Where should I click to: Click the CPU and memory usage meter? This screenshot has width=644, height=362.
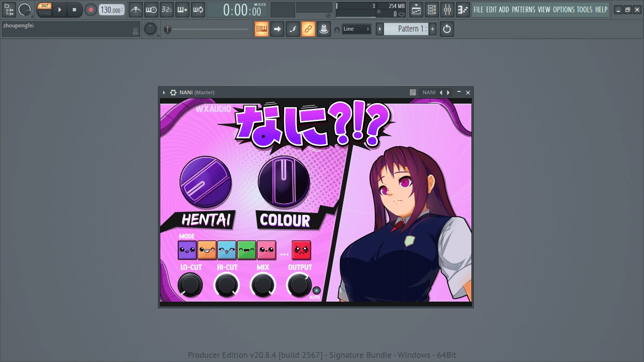pos(370,9)
